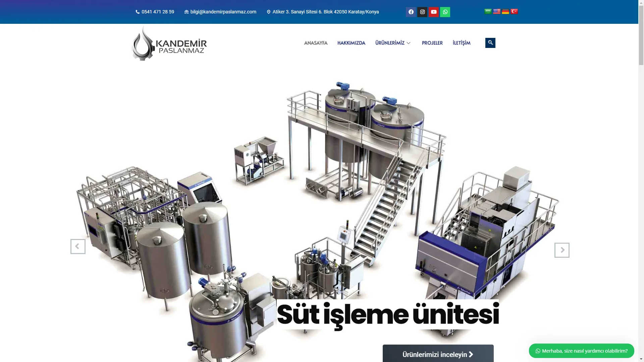The width and height of the screenshot is (644, 362).
Task: Expand the ÜRÜNLERİMİZ dropdown menu
Action: pyautogui.click(x=393, y=43)
